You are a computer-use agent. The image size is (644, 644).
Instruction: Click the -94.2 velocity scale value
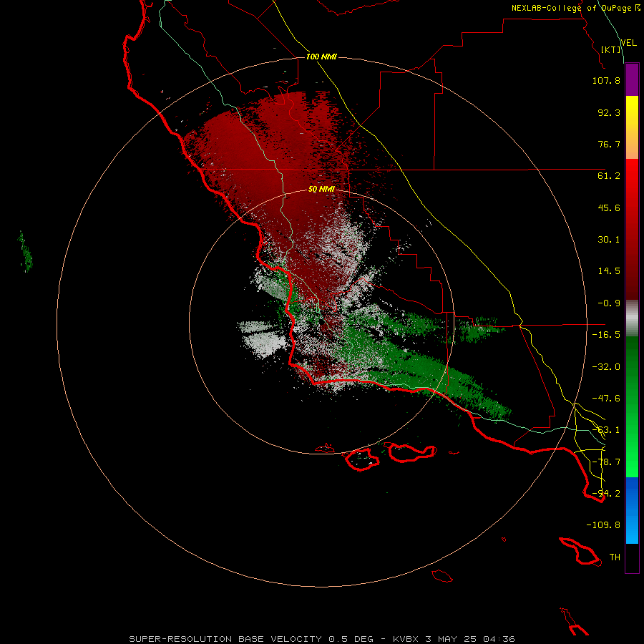pyautogui.click(x=606, y=494)
